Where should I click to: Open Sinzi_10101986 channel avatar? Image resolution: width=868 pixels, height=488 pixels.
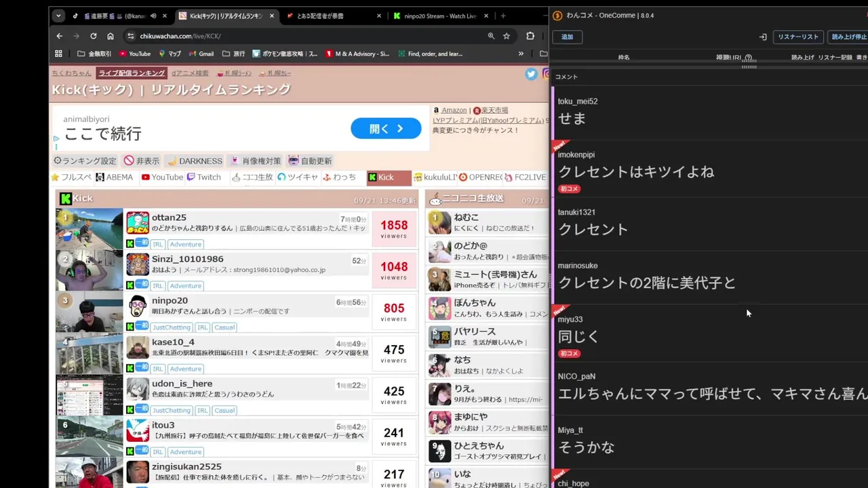(138, 264)
